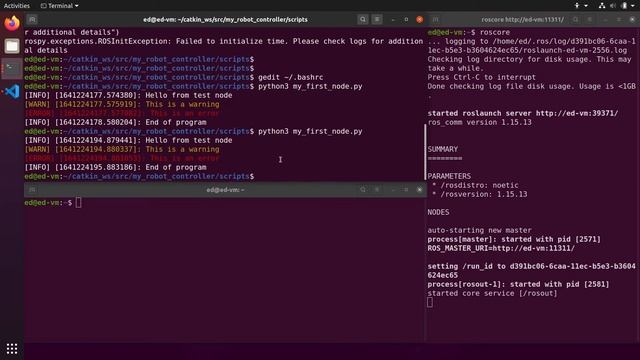This screenshot has height=360, width=640.
Task: Click the network status icon in tray
Action: click(x=602, y=6)
